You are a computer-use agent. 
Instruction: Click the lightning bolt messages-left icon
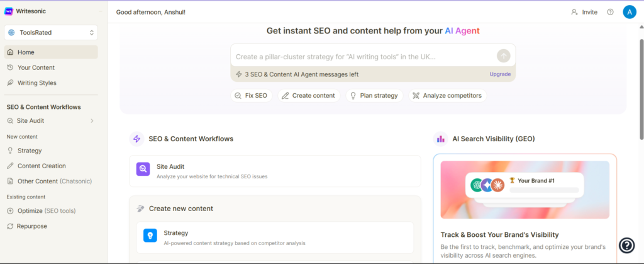(x=238, y=74)
